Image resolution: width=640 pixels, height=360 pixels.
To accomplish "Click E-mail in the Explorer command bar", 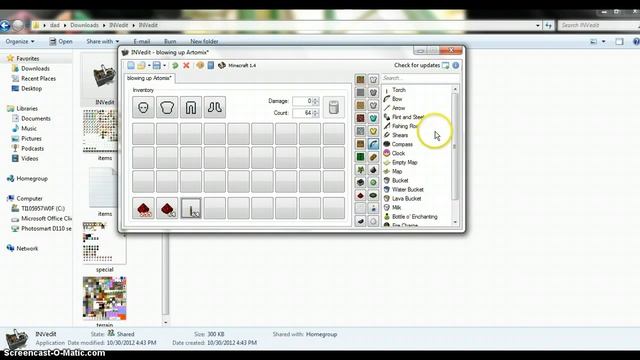I will (142, 42).
